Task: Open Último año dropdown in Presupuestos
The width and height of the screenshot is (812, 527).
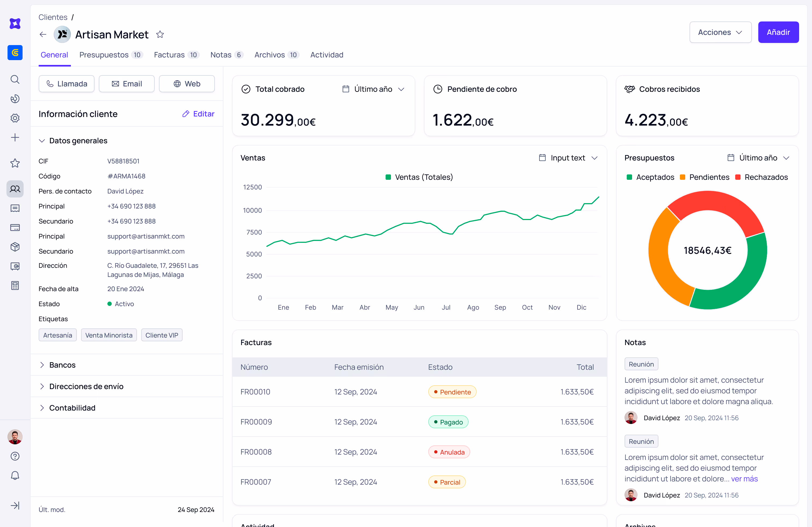Action: (758, 158)
